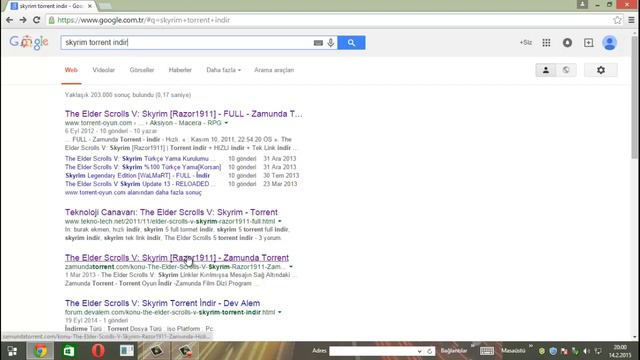Click the Google+ share plus-box icon
640x360 pixels.
point(589,42)
